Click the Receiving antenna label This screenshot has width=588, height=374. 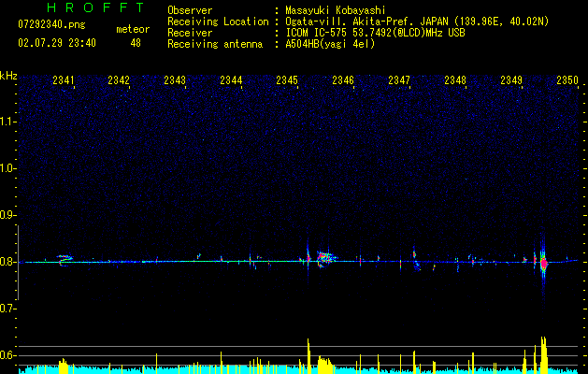pos(215,44)
